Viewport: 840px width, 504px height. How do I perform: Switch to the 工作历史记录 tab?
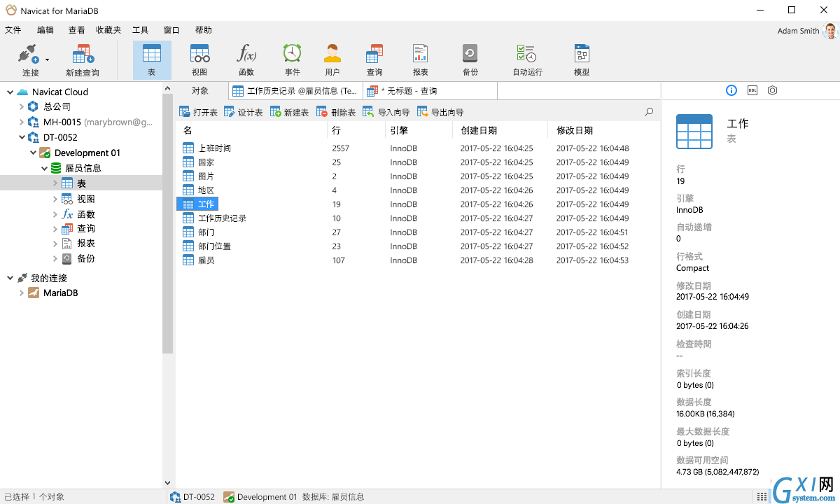(295, 91)
